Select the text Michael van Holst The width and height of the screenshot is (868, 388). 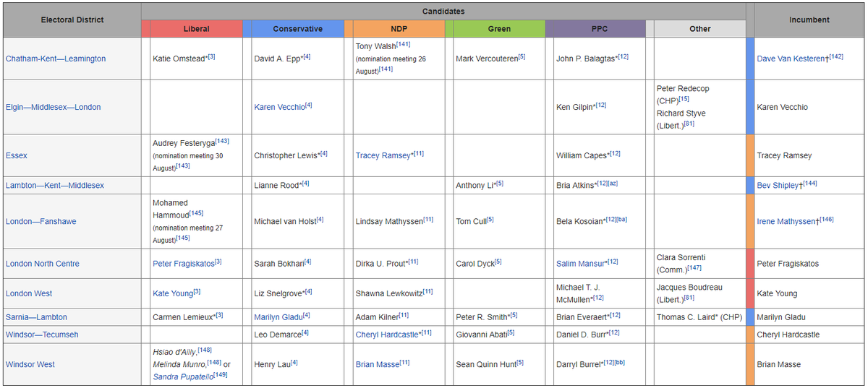click(x=285, y=221)
